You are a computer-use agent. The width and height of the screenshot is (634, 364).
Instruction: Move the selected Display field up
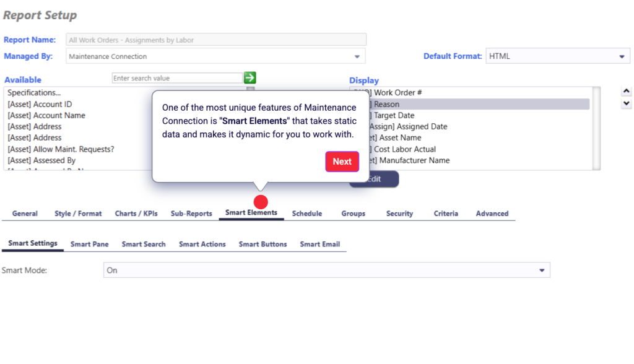626,92
